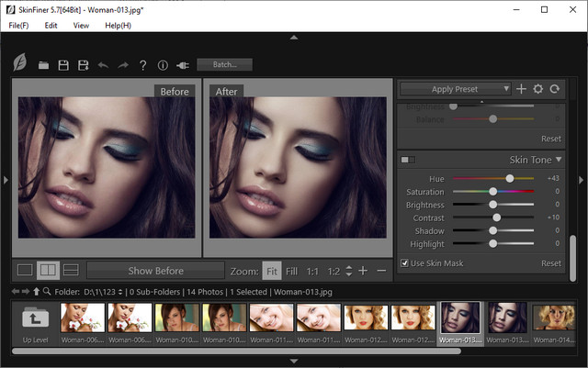The width and height of the screenshot is (588, 368).
Task: Add a new preset with plus icon
Action: point(521,89)
